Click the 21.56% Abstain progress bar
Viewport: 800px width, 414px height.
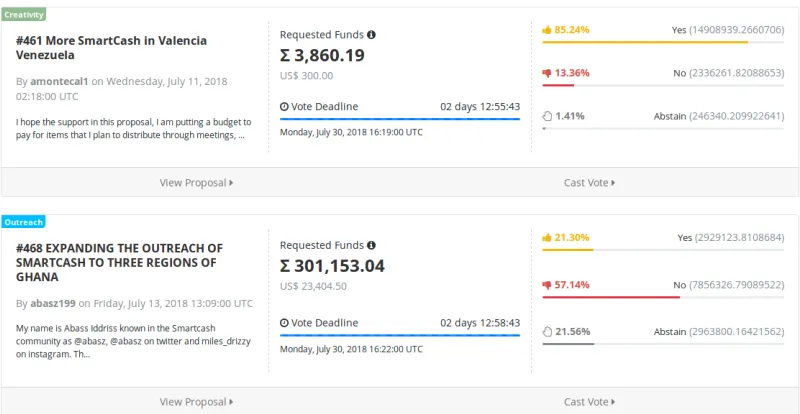pyautogui.click(x=663, y=344)
